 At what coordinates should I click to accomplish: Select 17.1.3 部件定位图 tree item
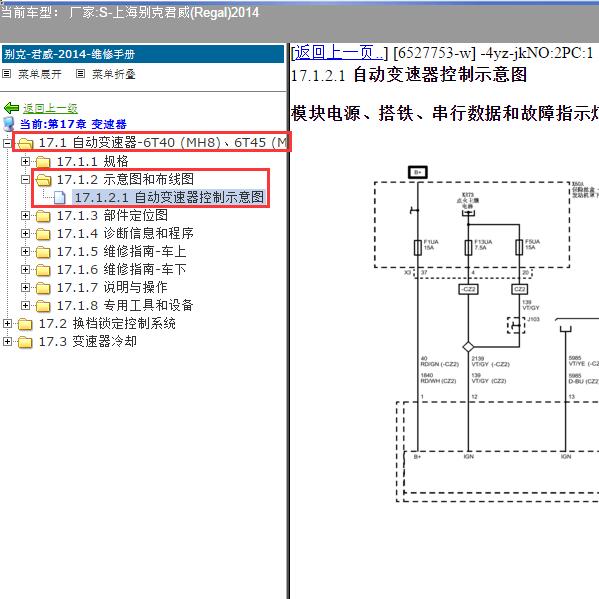tap(112, 215)
